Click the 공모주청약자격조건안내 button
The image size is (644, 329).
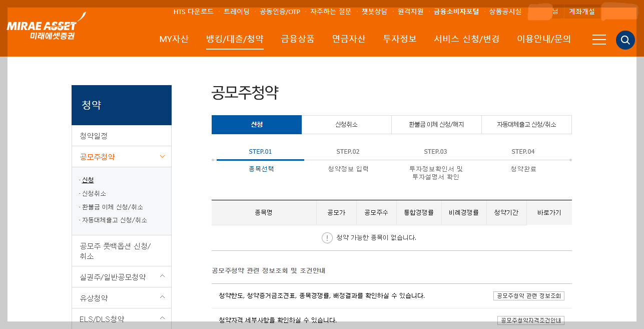530,320
